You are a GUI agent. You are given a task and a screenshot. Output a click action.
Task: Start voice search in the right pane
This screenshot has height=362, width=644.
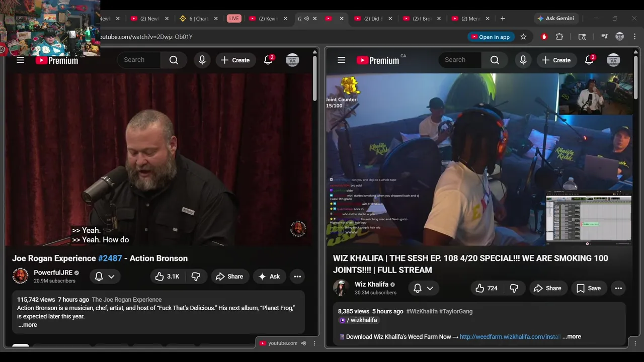pos(523,60)
